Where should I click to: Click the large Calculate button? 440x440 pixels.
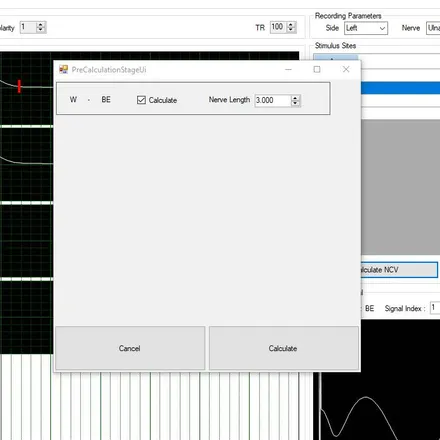[284, 348]
